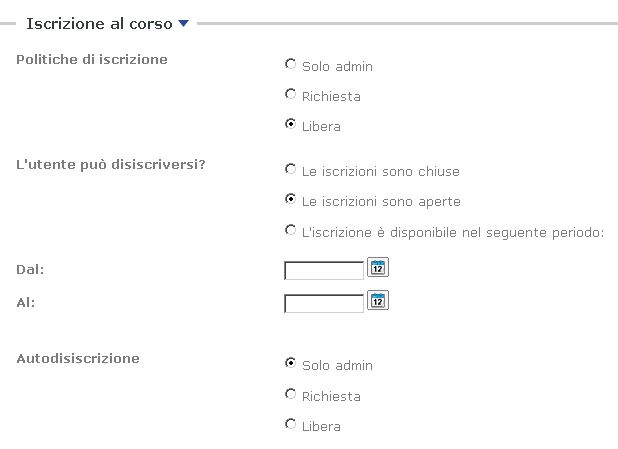Open the calendar picker for Dal date
Screen dimensions: 618x449
click(x=378, y=267)
